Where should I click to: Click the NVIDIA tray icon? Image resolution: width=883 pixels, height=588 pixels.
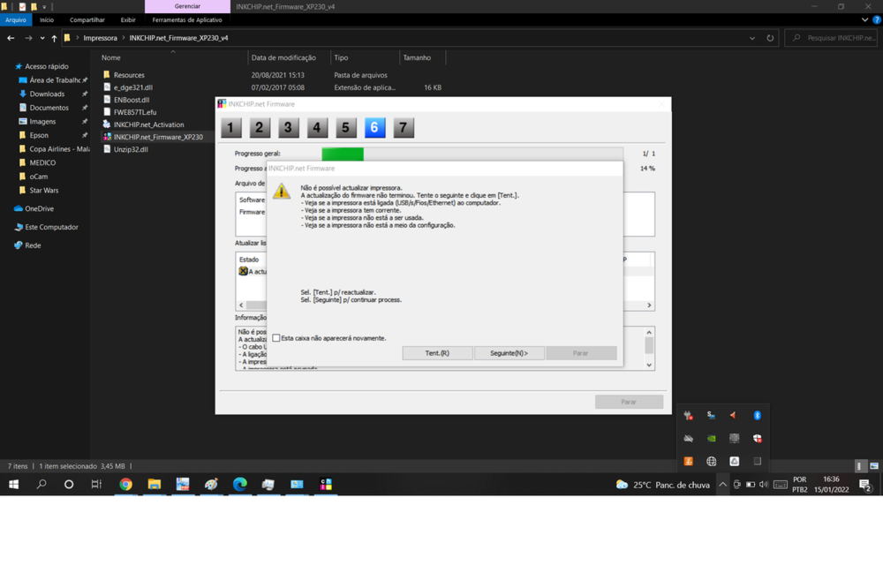pyautogui.click(x=712, y=438)
